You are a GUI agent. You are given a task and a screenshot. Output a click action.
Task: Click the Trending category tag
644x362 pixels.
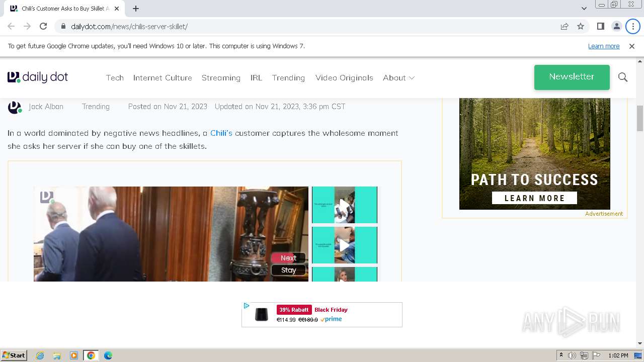[96, 107]
